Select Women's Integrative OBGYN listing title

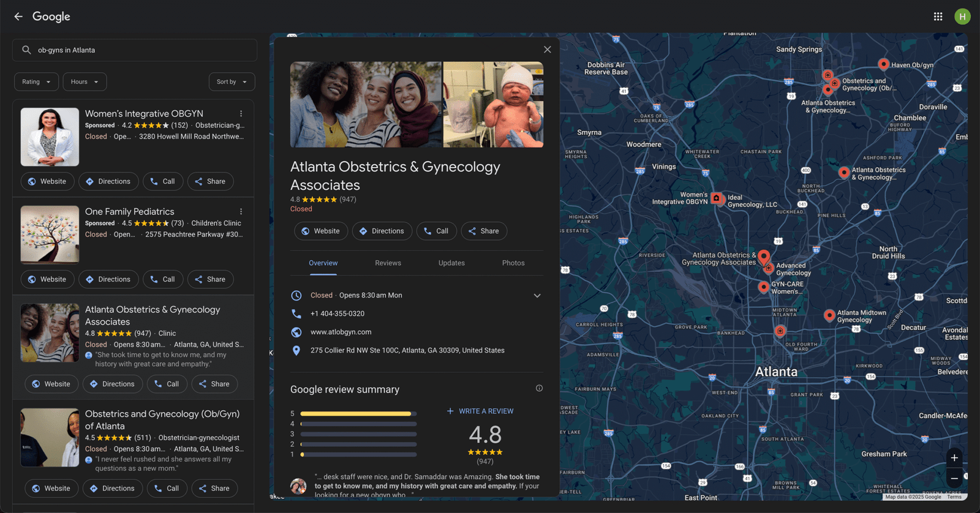pos(144,114)
